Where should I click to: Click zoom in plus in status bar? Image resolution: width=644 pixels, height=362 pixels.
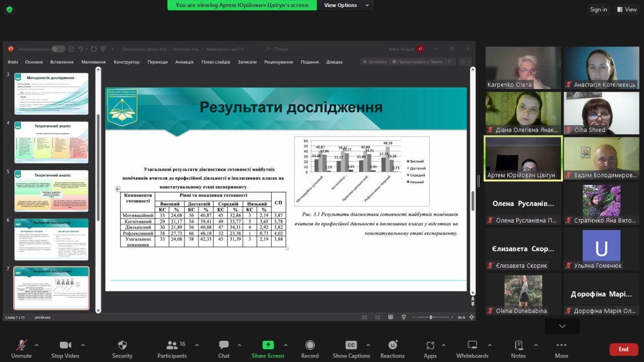click(453, 317)
